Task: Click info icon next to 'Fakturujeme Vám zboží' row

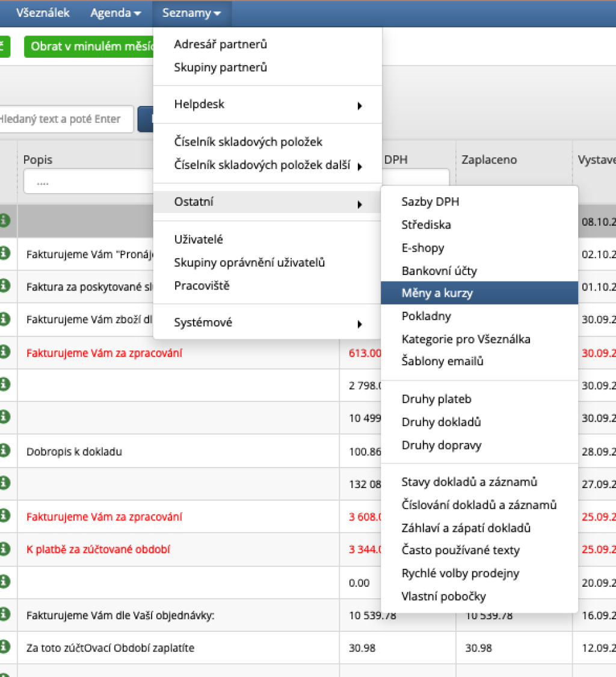Action: point(5,319)
